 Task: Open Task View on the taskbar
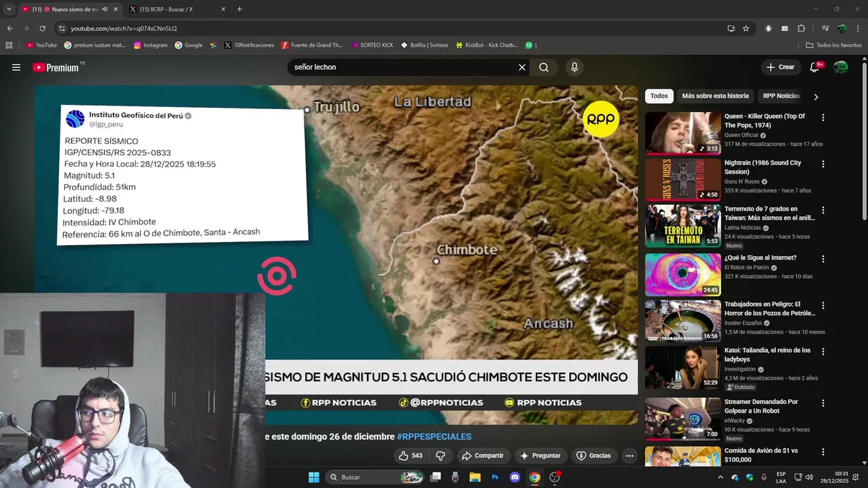(436, 477)
